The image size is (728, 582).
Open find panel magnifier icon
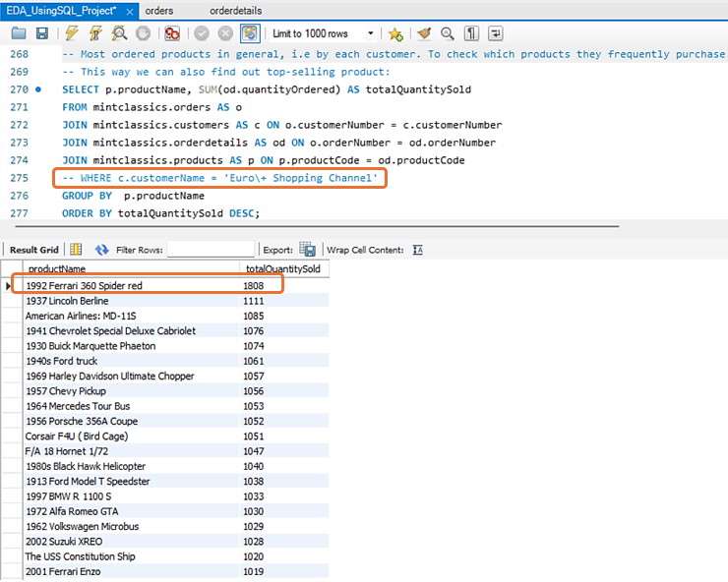(x=447, y=33)
